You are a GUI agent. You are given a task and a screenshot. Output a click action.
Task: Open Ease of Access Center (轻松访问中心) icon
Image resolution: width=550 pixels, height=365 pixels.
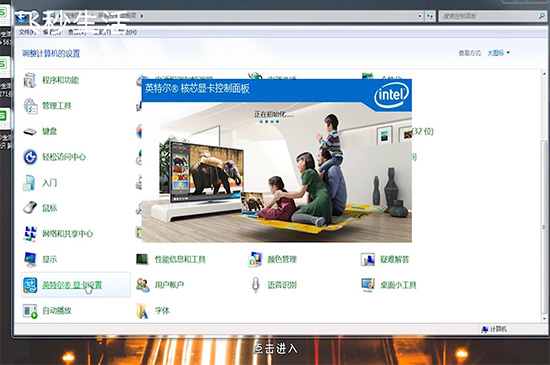[30, 157]
